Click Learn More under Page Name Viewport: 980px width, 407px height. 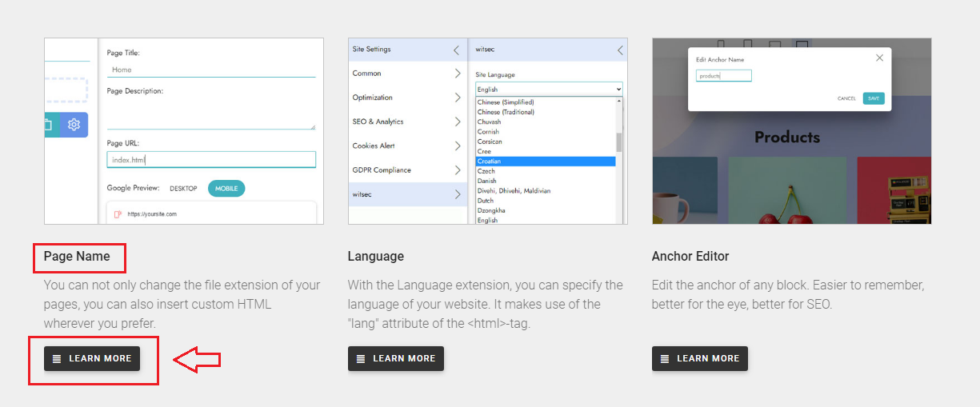(x=92, y=359)
